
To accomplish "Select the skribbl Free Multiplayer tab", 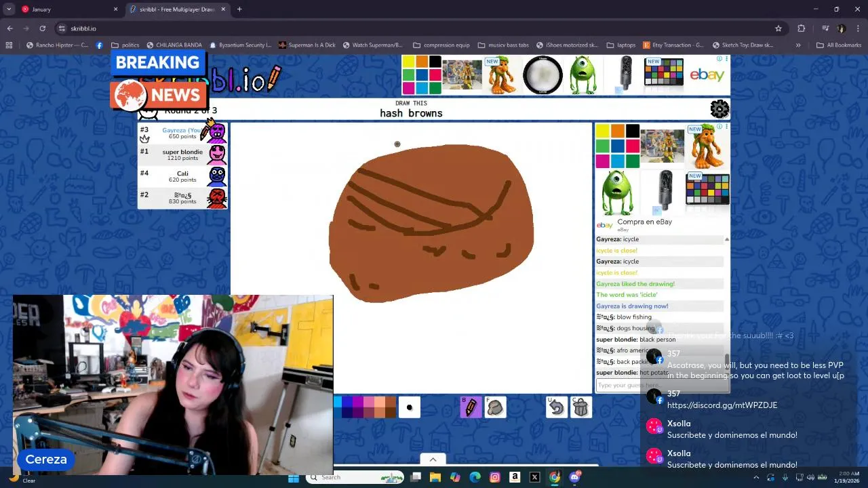I will coord(176,9).
